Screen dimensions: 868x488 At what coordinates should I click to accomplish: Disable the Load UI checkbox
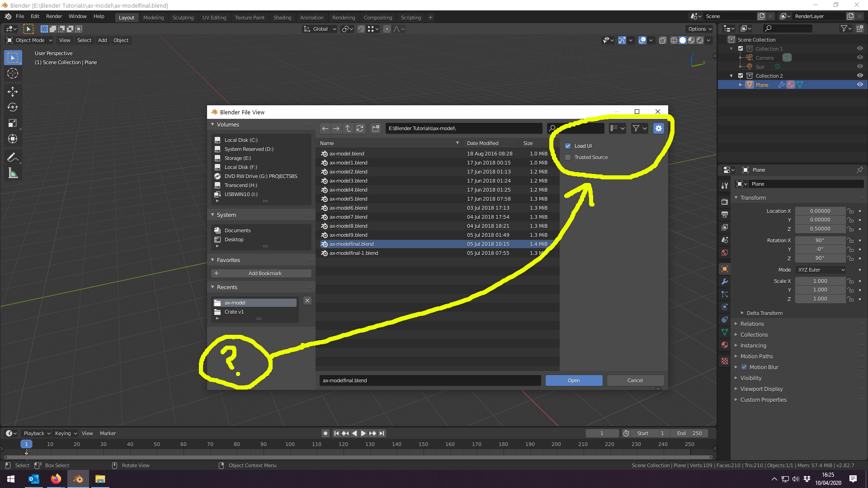point(568,145)
